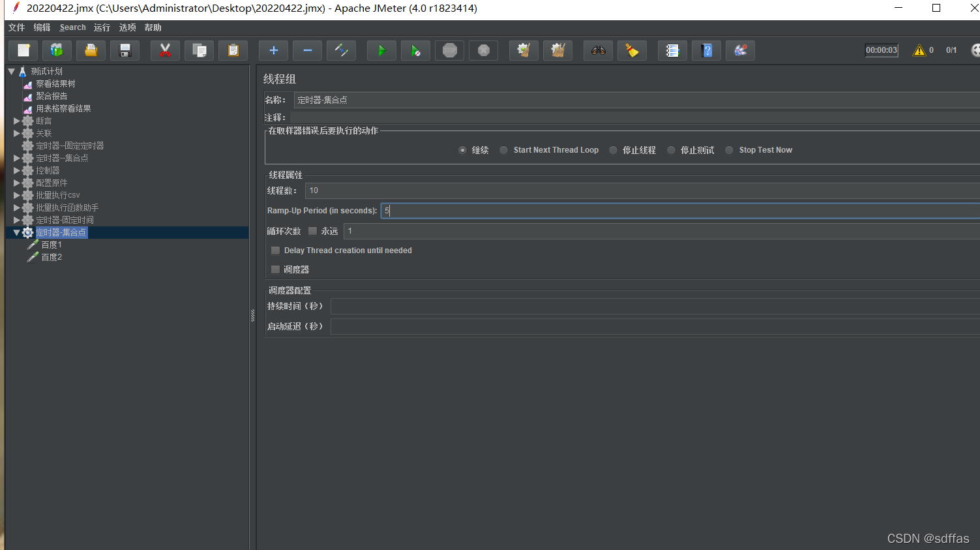The height and width of the screenshot is (550, 980).
Task: Click the Clear All results icon
Action: click(x=558, y=50)
